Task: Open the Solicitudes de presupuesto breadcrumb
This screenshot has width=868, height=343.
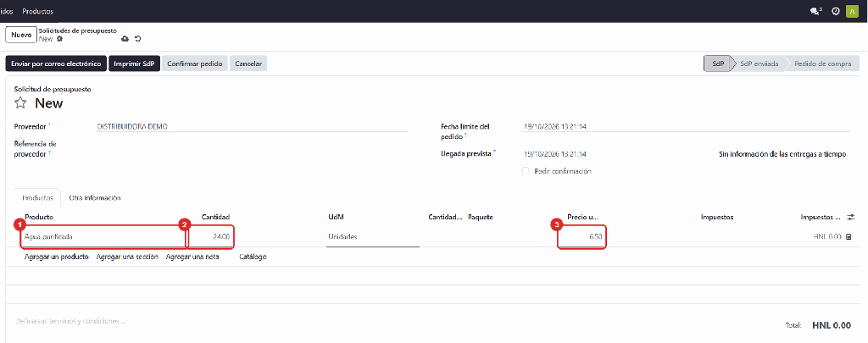Action: [77, 30]
